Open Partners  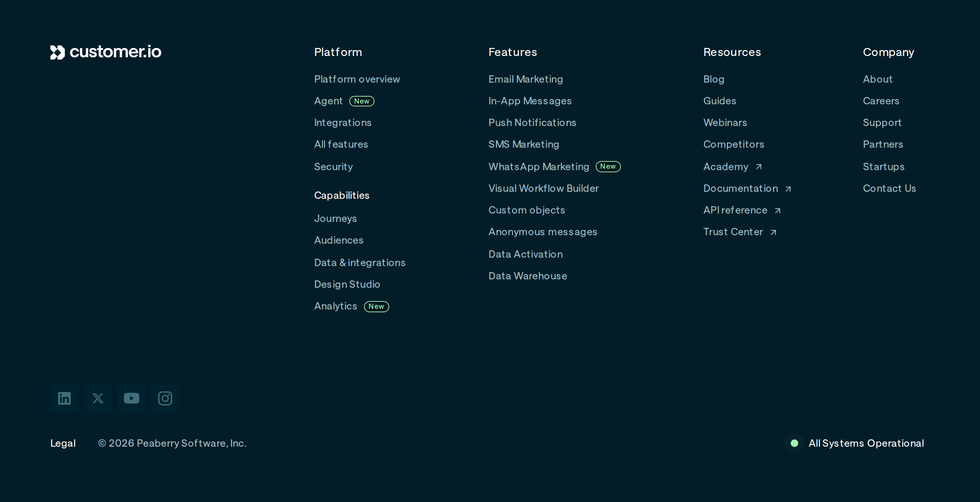pos(883,144)
